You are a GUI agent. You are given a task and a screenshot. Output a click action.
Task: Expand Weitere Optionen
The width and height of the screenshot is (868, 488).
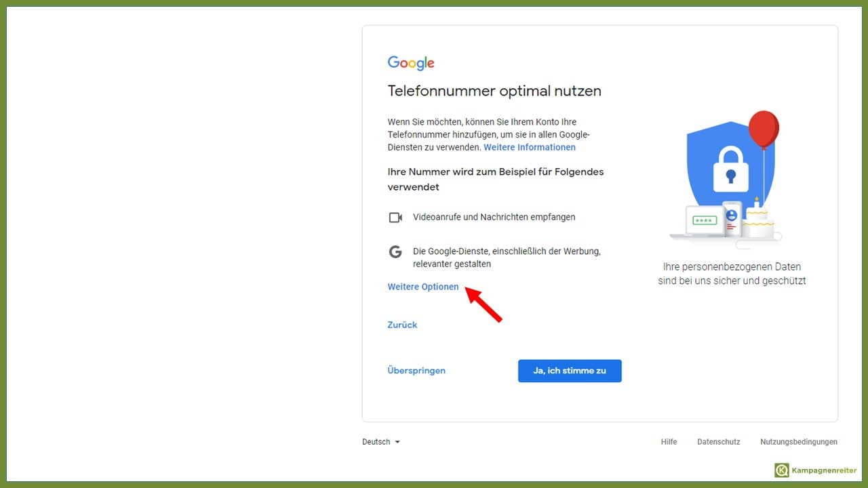click(423, 287)
